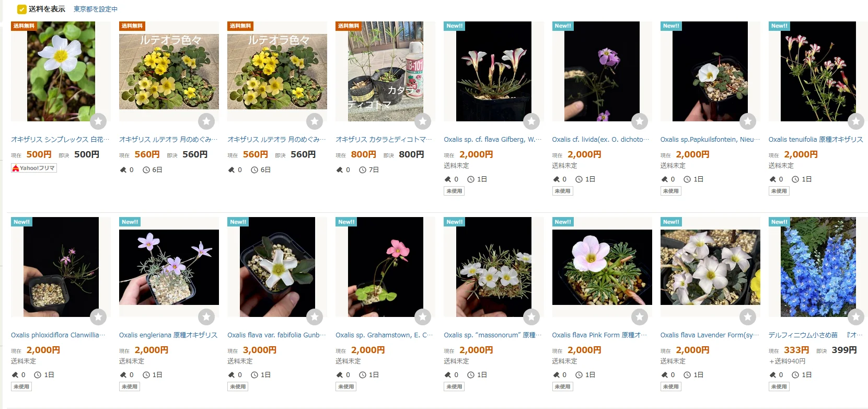868x409 pixels.
Task: Open Oxalis flava Lavender Form listing title
Action: [710, 335]
